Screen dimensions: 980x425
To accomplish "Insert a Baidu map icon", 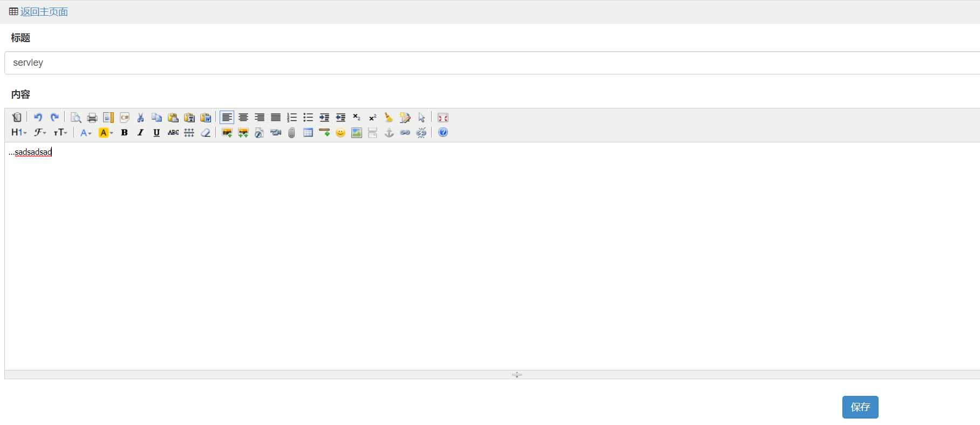I will tap(357, 132).
